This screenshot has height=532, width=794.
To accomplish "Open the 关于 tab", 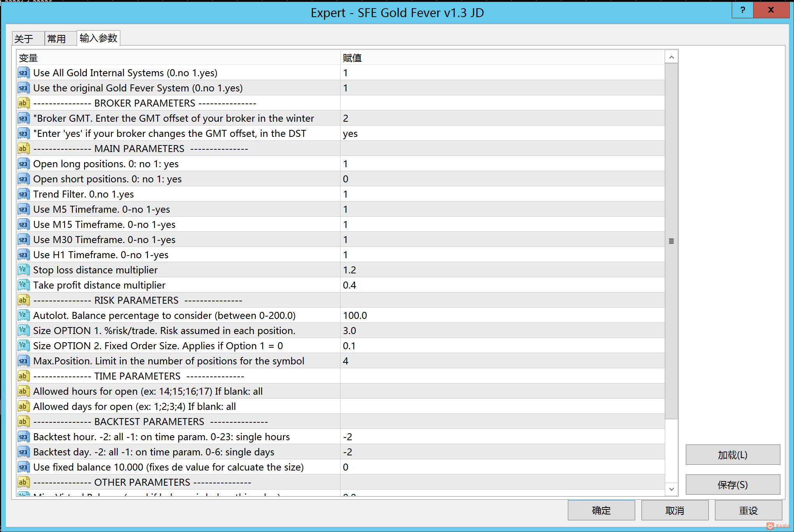I will tap(28, 38).
